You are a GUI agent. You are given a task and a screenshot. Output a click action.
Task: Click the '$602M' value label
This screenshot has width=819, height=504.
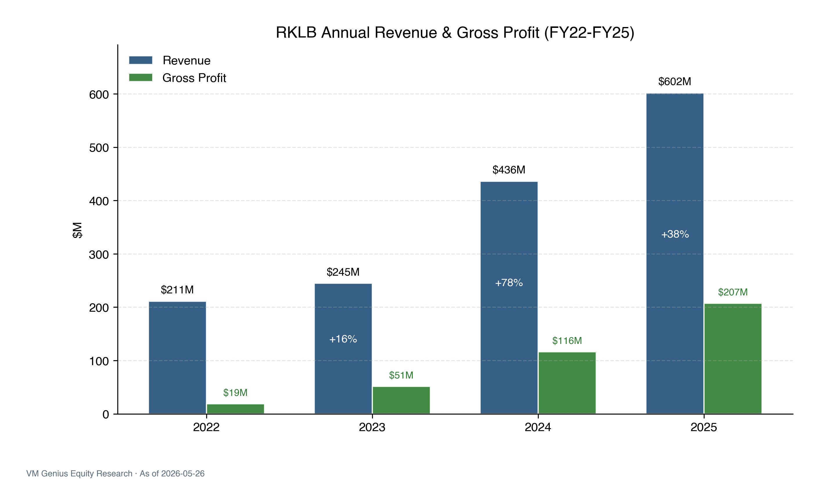point(675,81)
